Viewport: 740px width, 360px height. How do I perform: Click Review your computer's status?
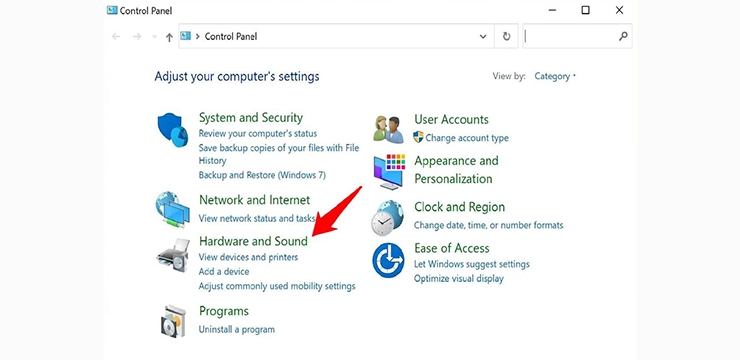click(258, 134)
